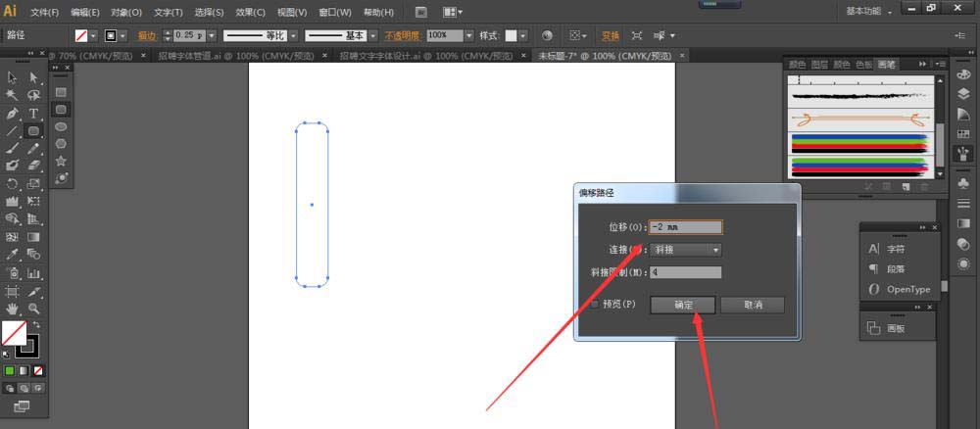Open the Color palette icon in dock

963,74
